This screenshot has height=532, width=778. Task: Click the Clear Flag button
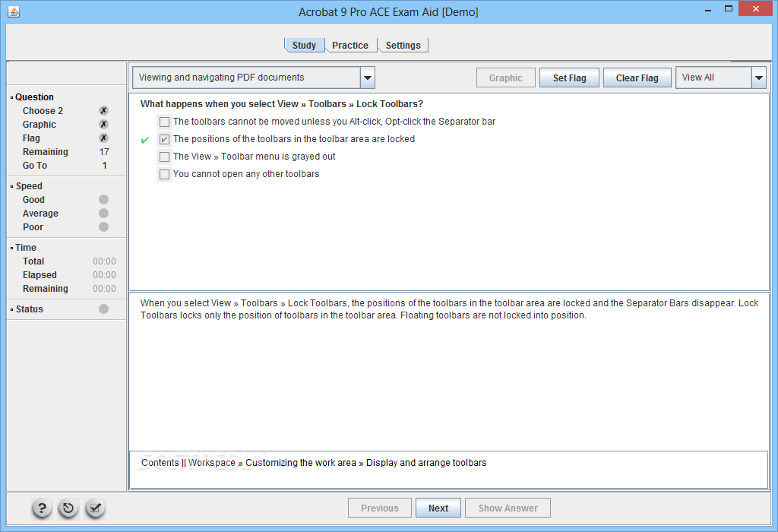click(637, 78)
